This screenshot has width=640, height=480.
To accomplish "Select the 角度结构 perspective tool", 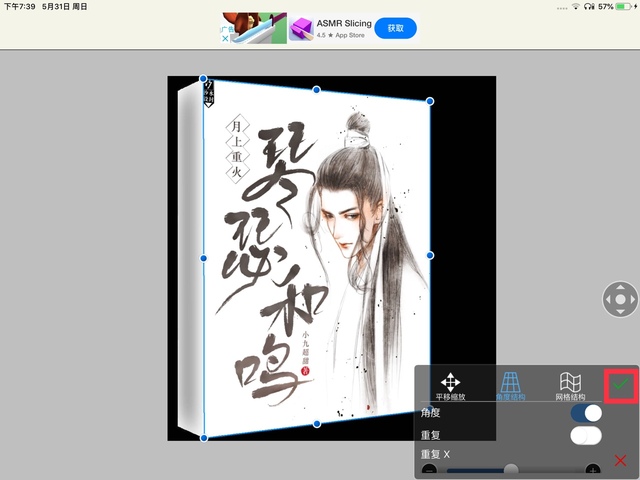I will pos(510,385).
